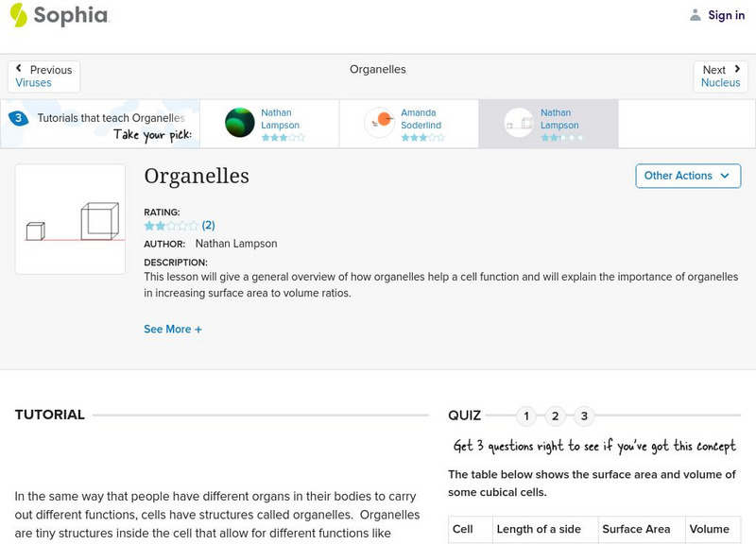Click the Organelles page heading
The width and height of the screenshot is (756, 544).
tap(197, 177)
